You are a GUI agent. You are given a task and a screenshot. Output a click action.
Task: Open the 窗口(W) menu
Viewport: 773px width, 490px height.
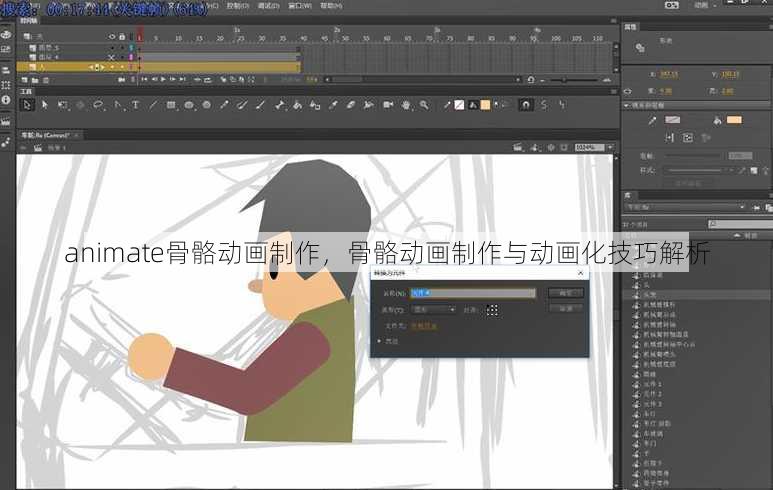[300, 5]
